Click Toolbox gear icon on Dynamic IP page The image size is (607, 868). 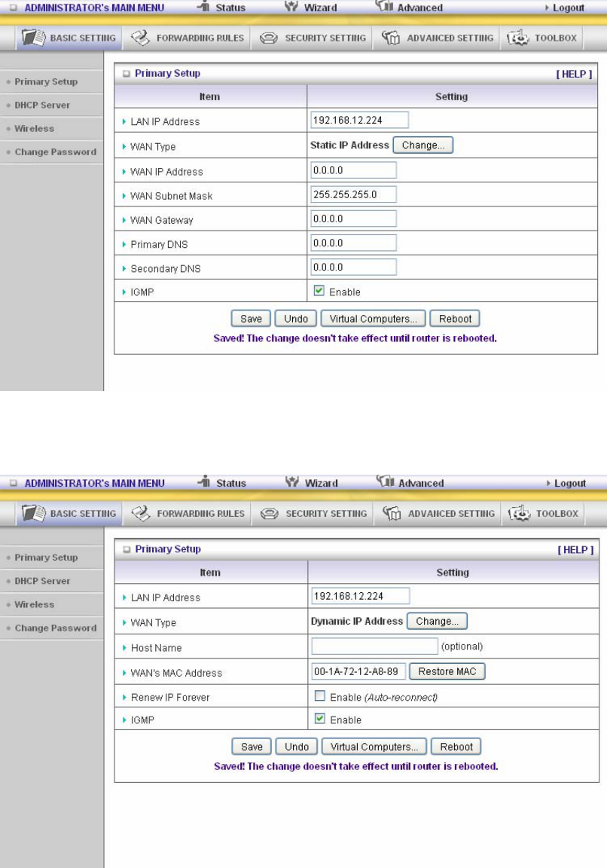click(519, 513)
